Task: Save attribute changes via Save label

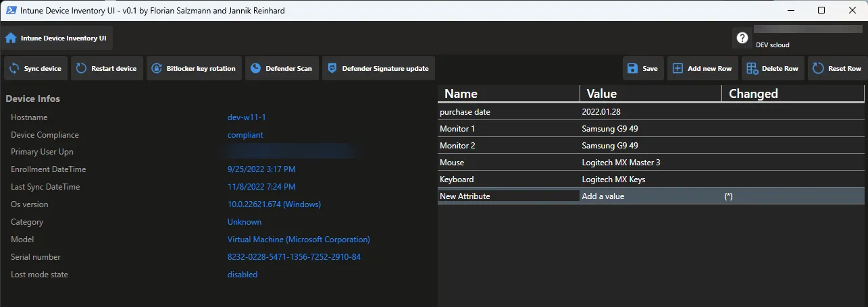Action: (x=650, y=69)
